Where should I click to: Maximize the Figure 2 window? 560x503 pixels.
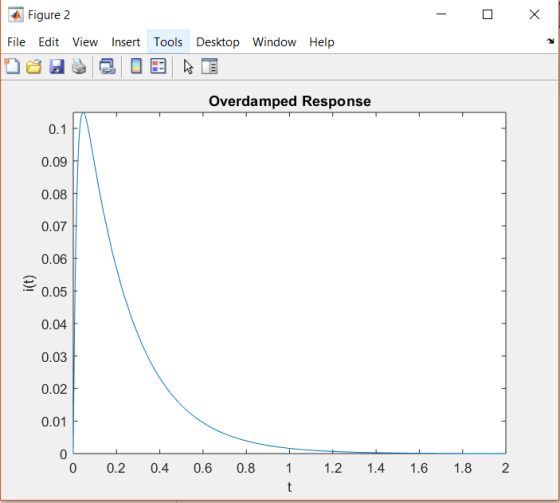tap(488, 14)
